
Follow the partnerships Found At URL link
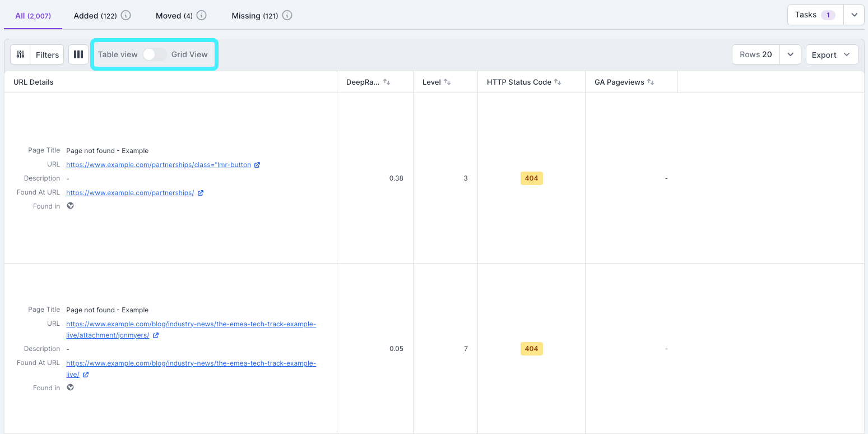pyautogui.click(x=130, y=192)
